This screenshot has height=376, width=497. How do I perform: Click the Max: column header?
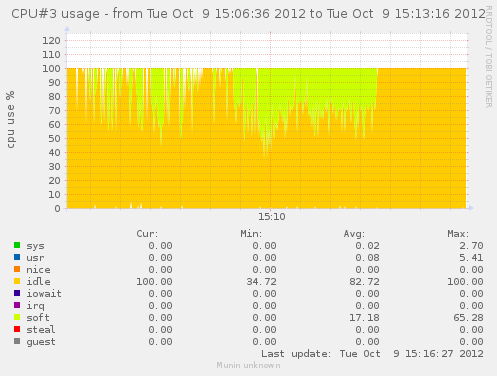pyautogui.click(x=458, y=234)
